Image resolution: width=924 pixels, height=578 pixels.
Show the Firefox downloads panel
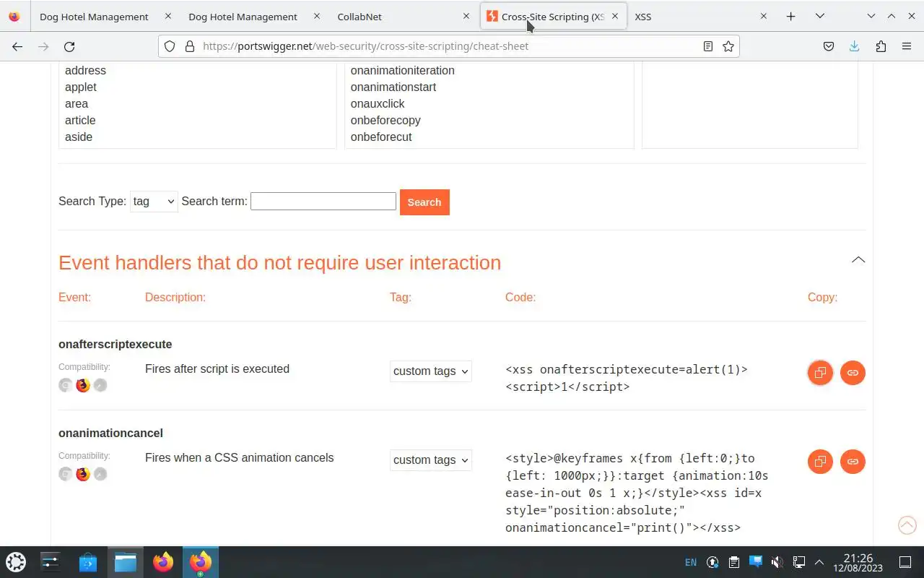click(855, 46)
